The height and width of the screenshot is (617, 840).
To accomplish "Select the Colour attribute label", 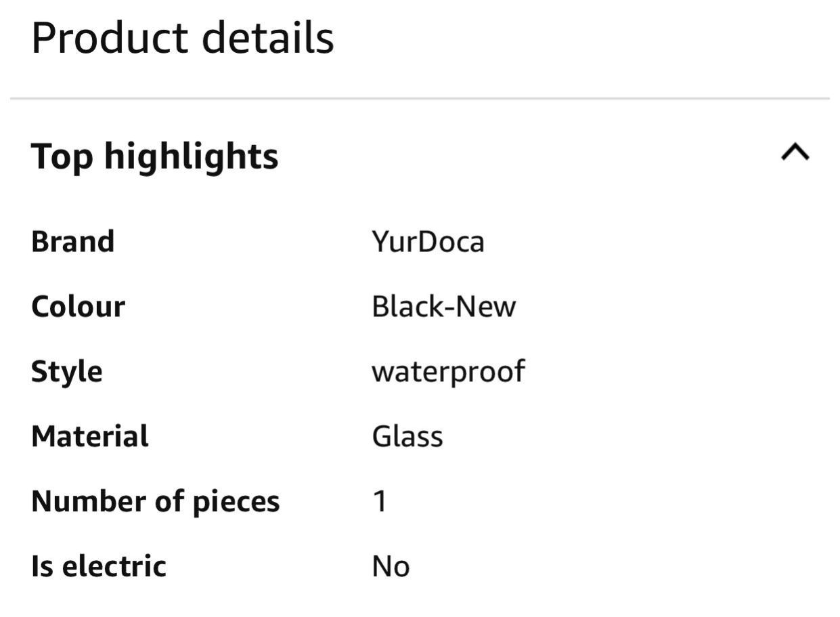I will pyautogui.click(x=78, y=307).
